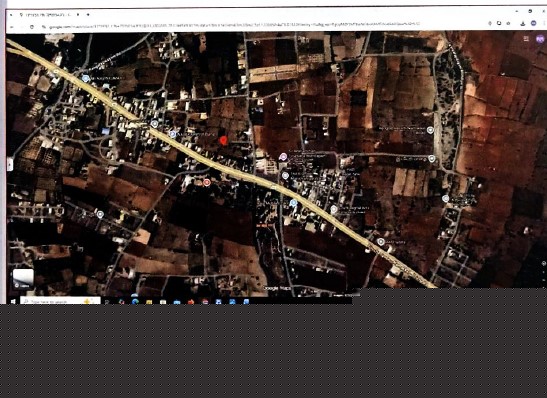The height and width of the screenshot is (398, 547).
Task: Open the Google account avatar on the map
Action: pos(540,39)
